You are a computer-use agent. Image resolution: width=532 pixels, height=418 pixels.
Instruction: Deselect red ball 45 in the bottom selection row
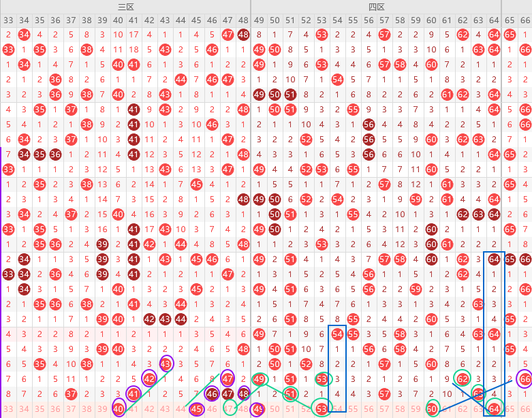[196, 409]
